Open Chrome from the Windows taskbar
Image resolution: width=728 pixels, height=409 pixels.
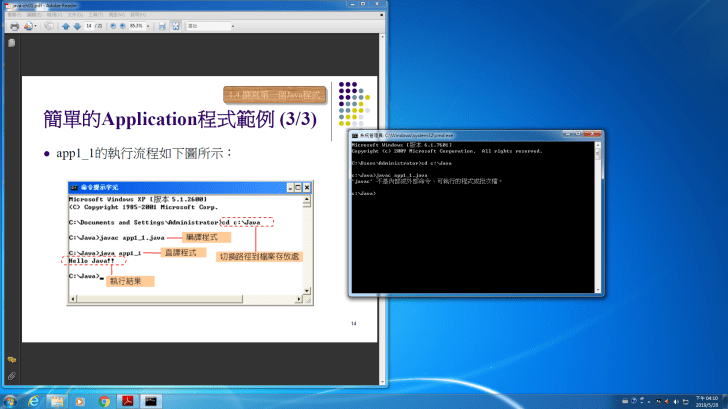click(x=105, y=400)
